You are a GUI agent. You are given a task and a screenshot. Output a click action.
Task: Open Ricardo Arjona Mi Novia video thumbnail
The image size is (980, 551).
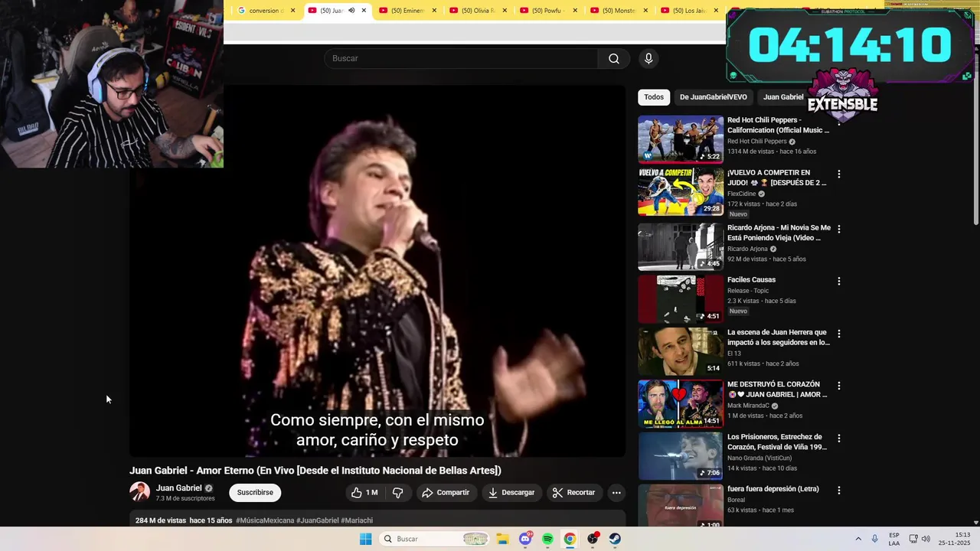pyautogui.click(x=681, y=246)
